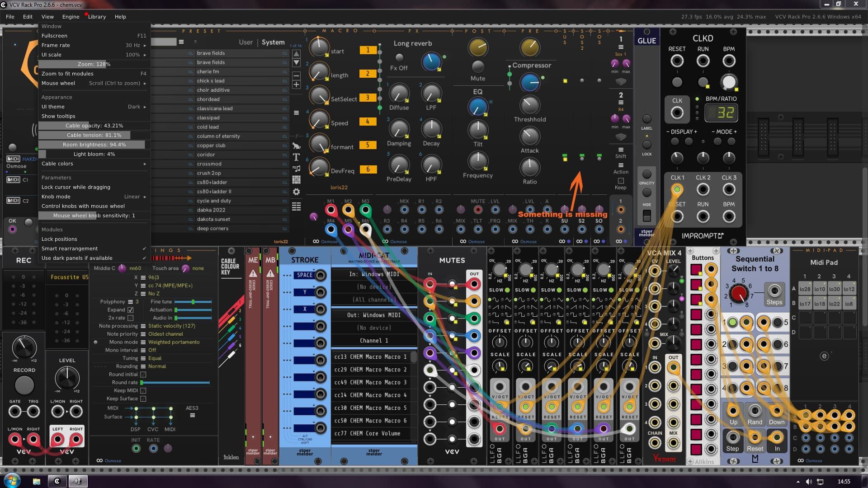Viewport: 868px width, 488px height.
Task: Expand the Mouse wheel submenu
Action: 94,83
